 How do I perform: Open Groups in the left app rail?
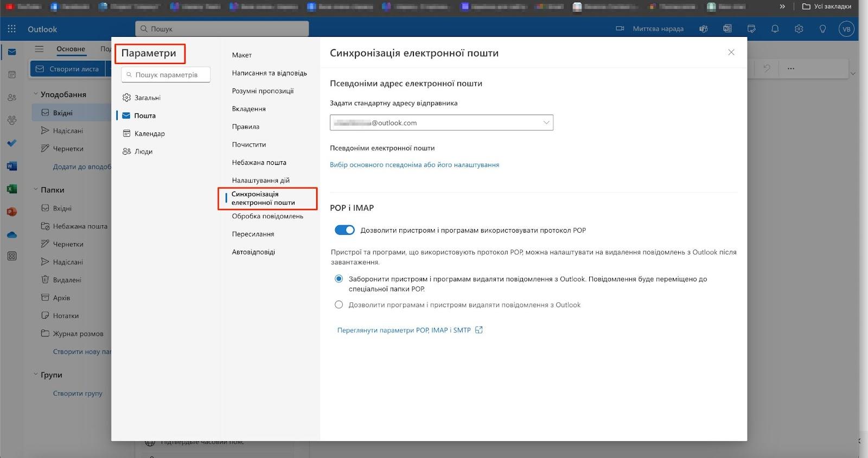tap(12, 120)
